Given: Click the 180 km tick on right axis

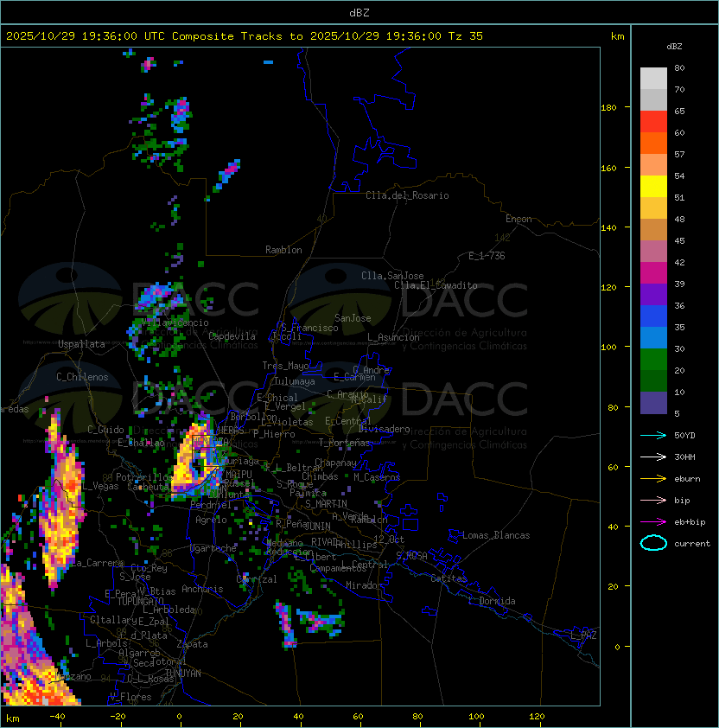Looking at the screenshot, I should [x=608, y=108].
